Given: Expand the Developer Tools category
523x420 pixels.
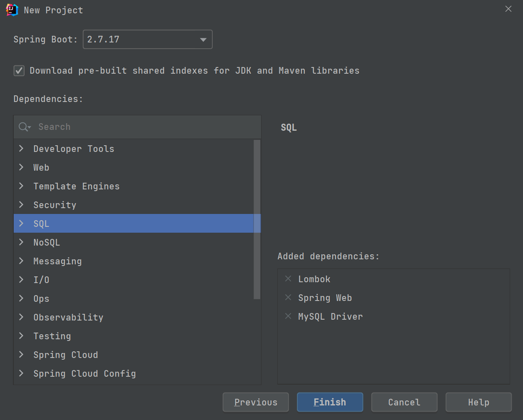Looking at the screenshot, I should (21, 149).
